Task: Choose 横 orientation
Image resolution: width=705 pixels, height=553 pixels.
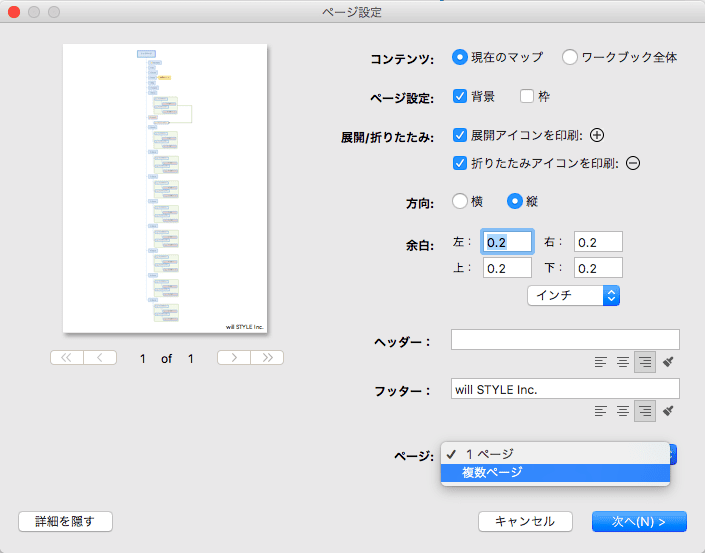Action: tap(460, 201)
